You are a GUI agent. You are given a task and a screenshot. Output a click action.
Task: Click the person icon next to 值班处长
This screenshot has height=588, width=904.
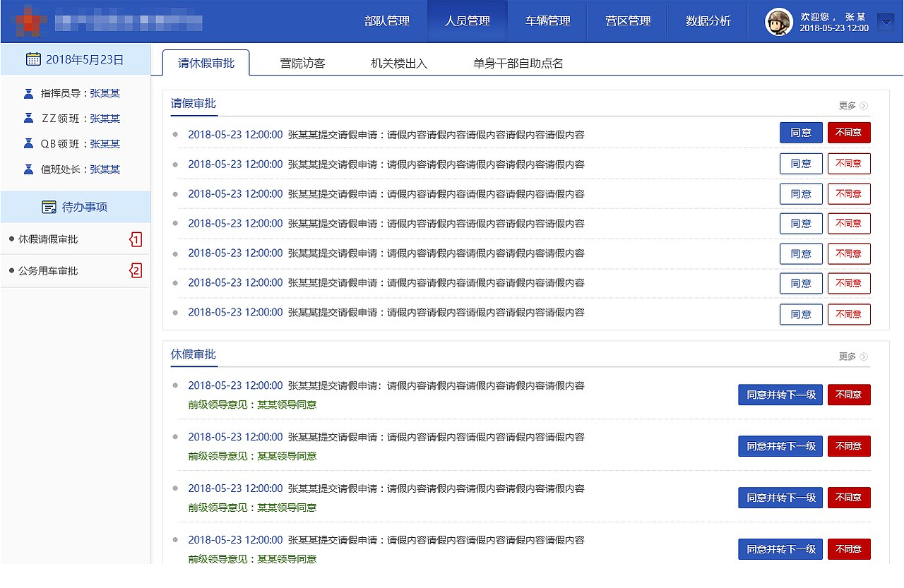click(28, 169)
